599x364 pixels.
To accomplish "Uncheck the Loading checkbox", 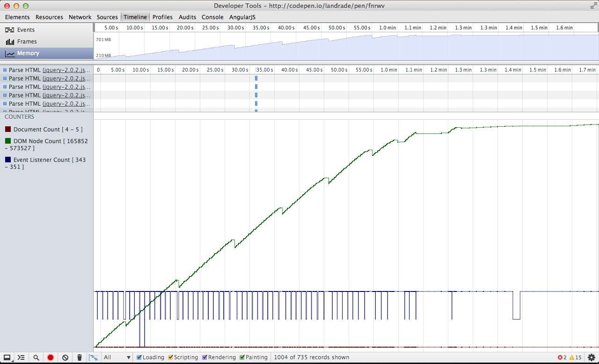I will (139, 357).
